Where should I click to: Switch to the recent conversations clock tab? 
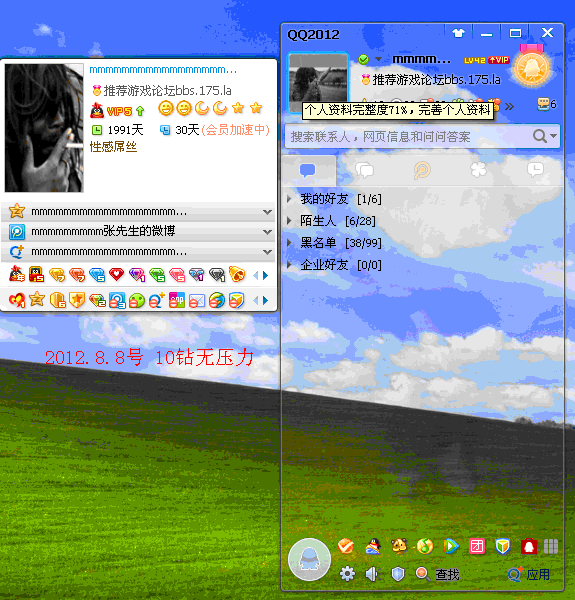coord(535,170)
